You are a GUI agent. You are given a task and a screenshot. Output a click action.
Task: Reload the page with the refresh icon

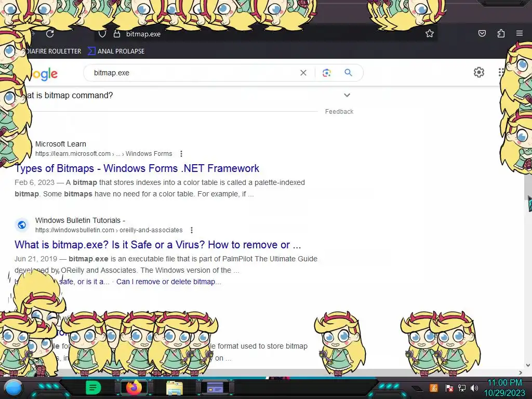click(50, 34)
